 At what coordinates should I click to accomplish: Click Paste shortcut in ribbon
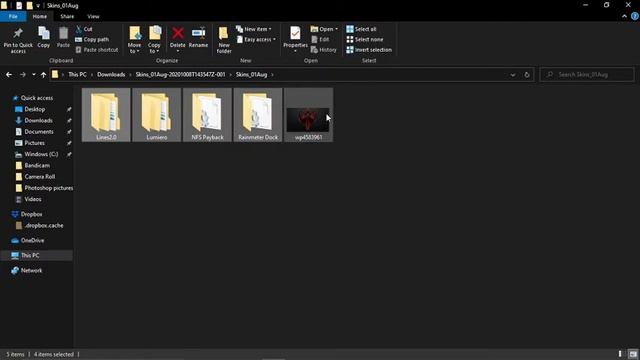[x=97, y=49]
